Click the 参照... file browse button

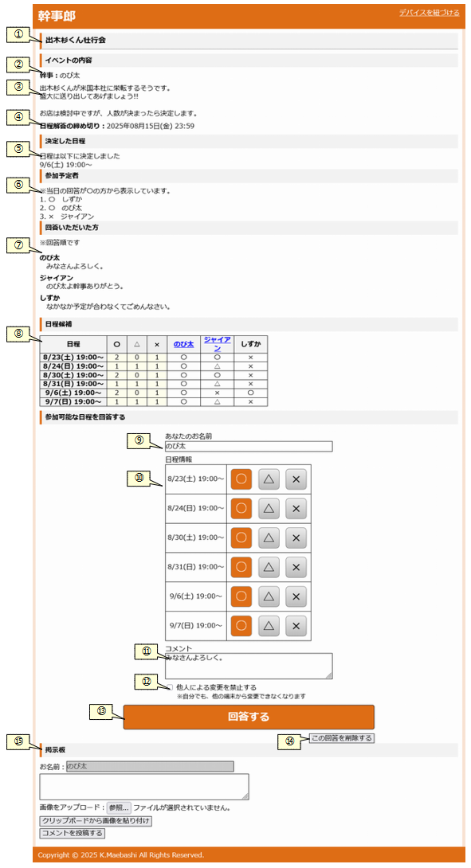coord(119,807)
